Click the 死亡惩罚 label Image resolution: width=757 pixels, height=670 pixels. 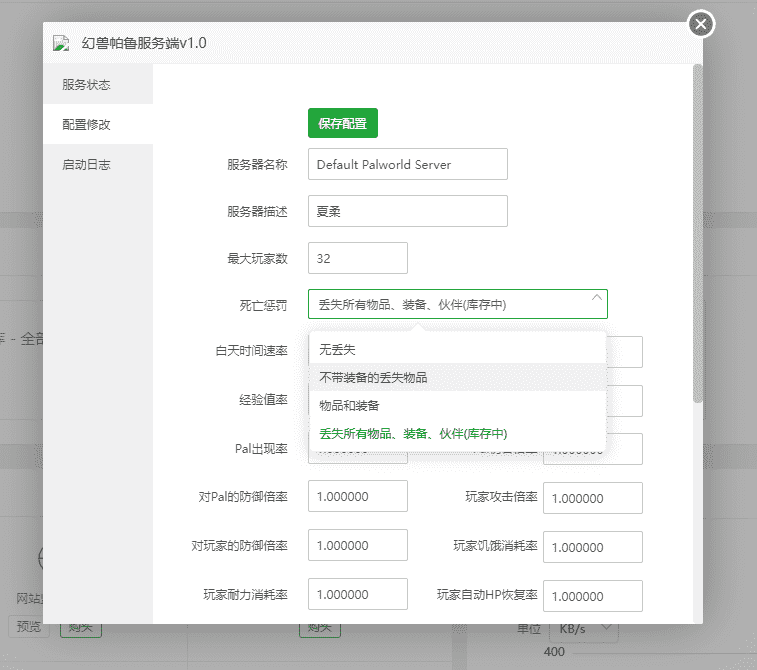pyautogui.click(x=263, y=306)
